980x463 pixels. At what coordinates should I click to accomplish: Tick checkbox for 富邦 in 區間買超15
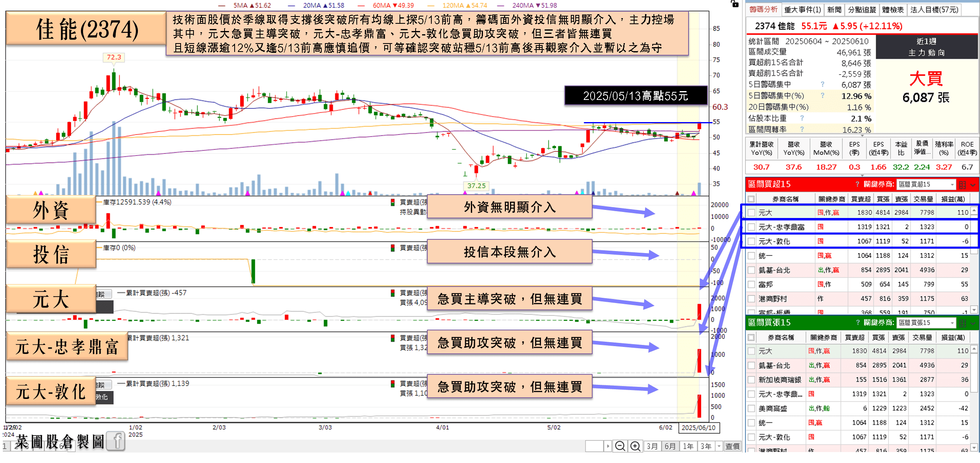(x=751, y=284)
